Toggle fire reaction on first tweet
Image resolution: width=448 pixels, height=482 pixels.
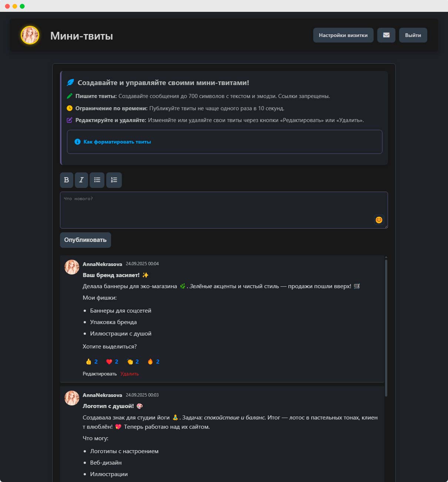[x=153, y=362]
